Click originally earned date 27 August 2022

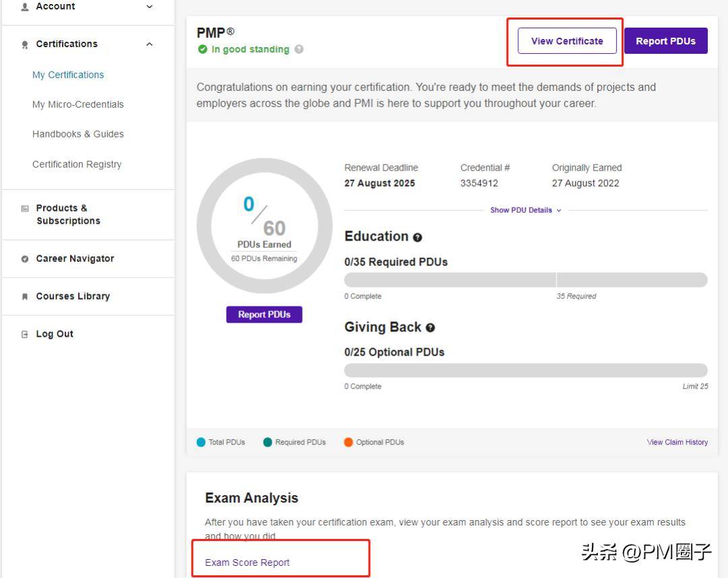(x=586, y=183)
